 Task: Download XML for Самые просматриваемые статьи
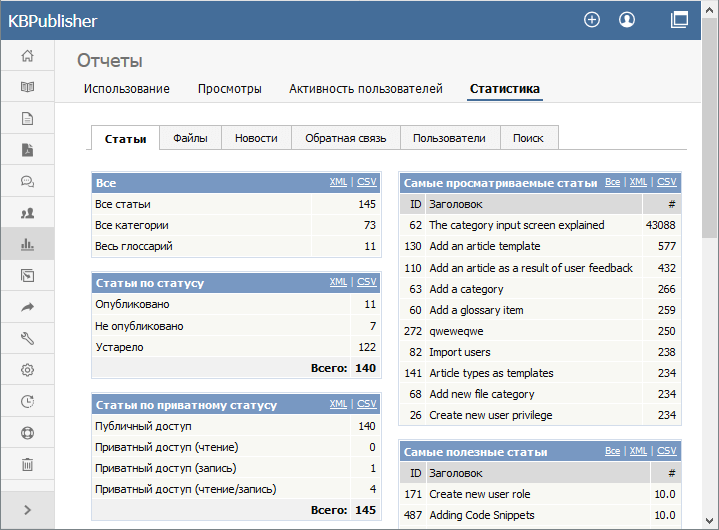[x=638, y=182]
